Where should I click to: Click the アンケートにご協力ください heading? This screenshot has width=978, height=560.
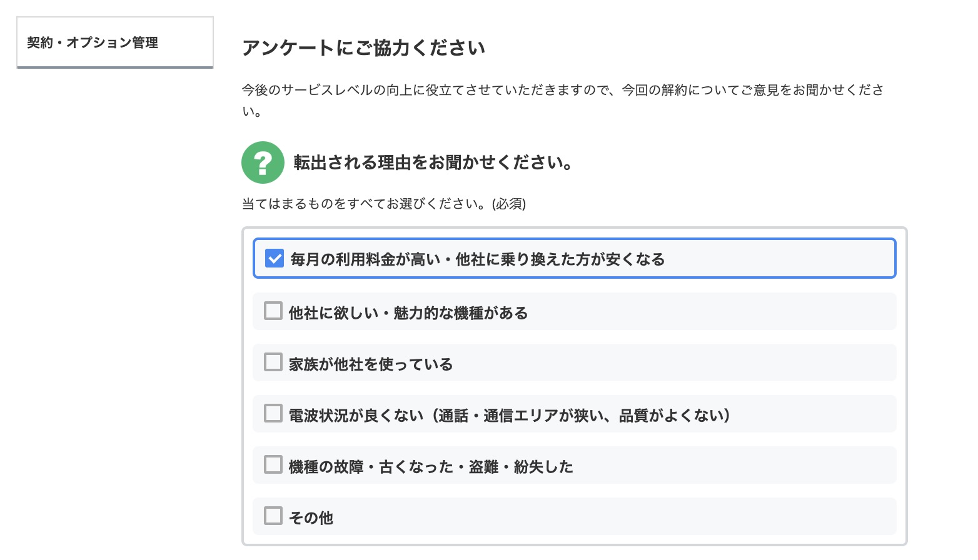click(x=363, y=48)
